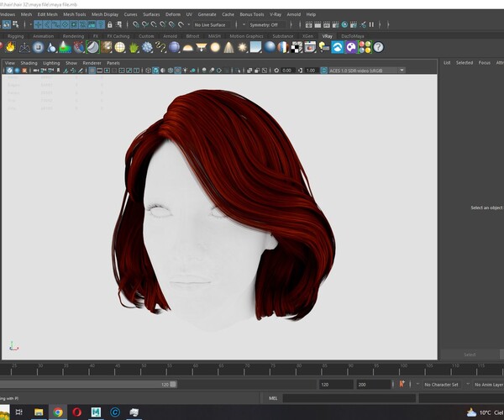Open the viewport Shading menu
This screenshot has height=420, width=504.
(29, 63)
